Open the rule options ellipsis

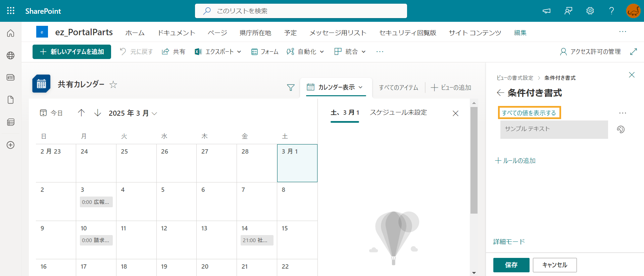coord(623,113)
